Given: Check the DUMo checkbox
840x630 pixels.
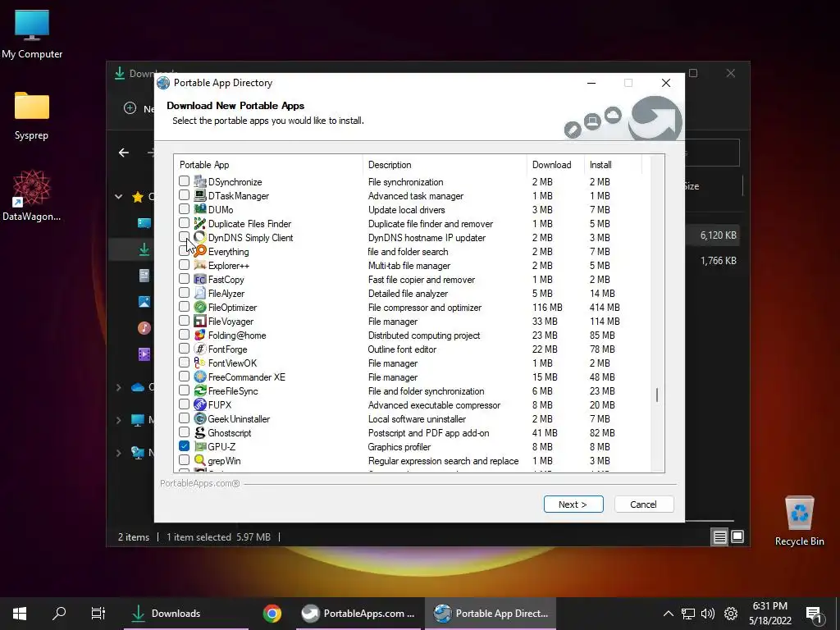Looking at the screenshot, I should (185, 209).
